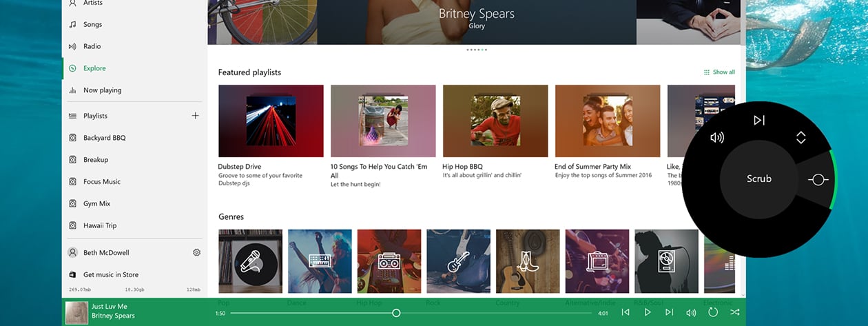Click Show all featured playlists

pos(719,72)
